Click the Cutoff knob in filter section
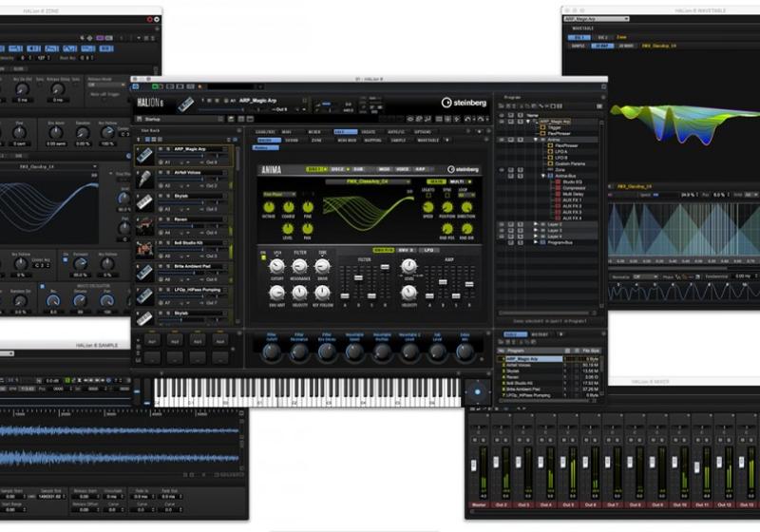The width and height of the screenshot is (760, 532). tap(276, 267)
